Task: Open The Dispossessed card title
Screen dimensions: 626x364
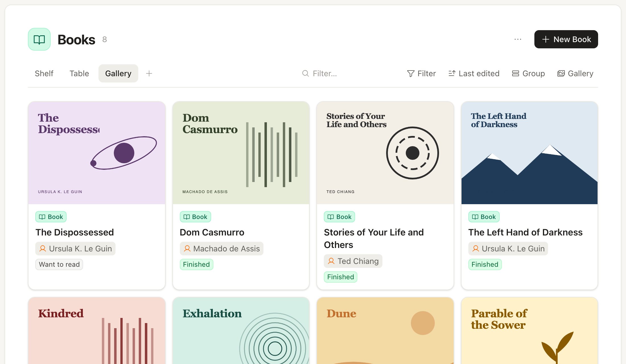Action: 75,232
